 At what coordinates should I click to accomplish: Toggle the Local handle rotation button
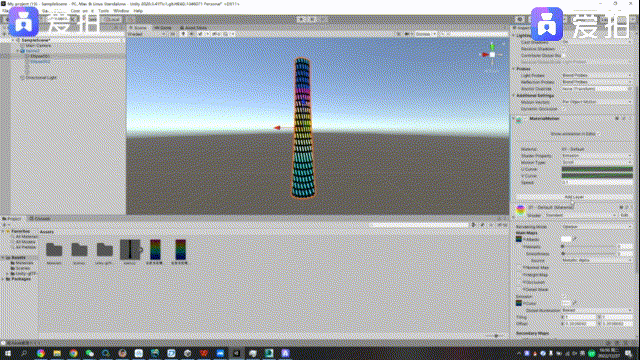coord(111,19)
